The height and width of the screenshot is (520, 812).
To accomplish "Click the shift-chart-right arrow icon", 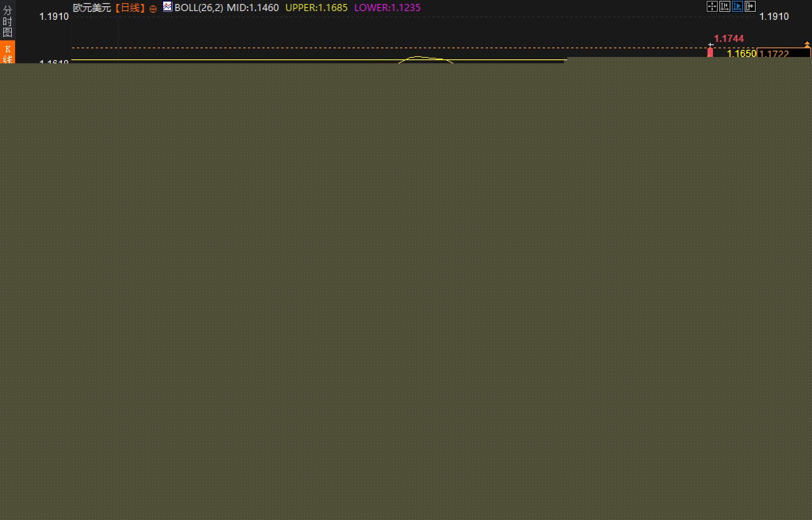I will coord(750,7).
